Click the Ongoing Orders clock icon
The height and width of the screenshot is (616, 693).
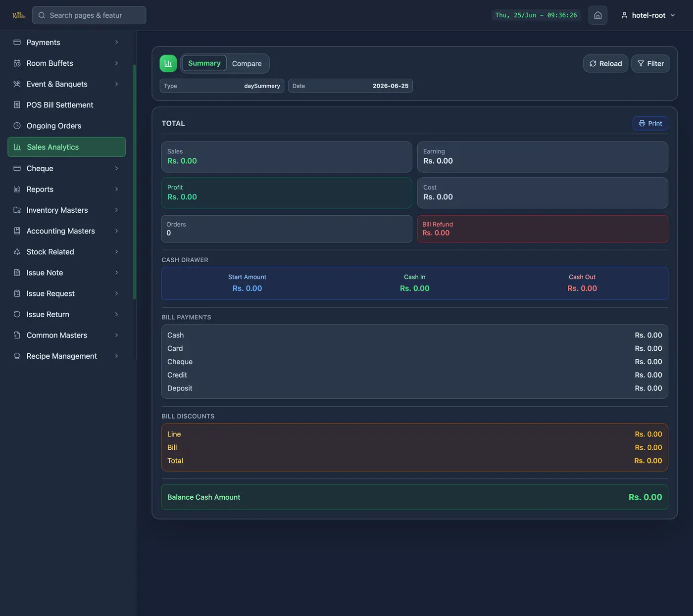17,126
